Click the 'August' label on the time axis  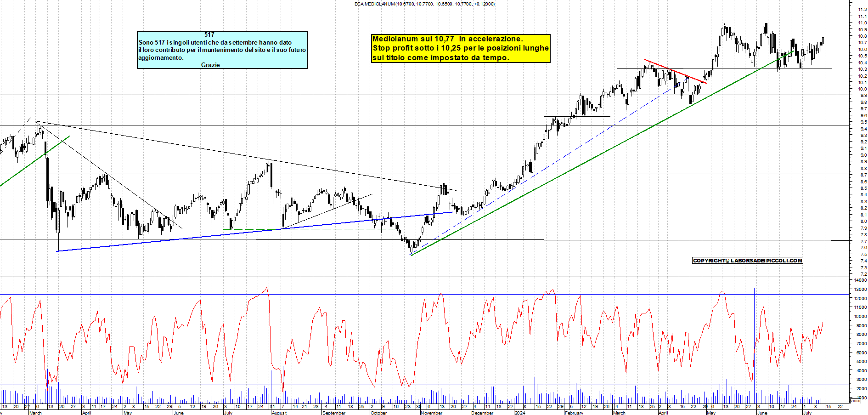pos(279,413)
